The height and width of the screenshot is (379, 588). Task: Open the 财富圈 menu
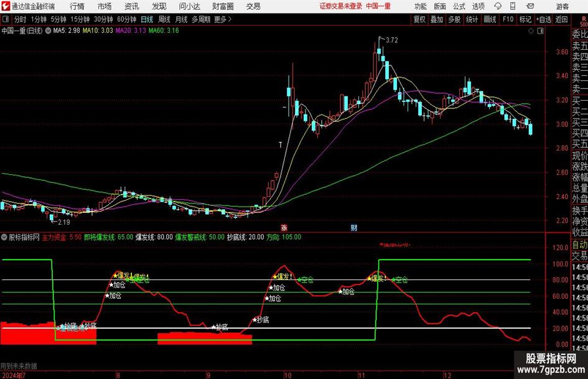[x=223, y=6]
